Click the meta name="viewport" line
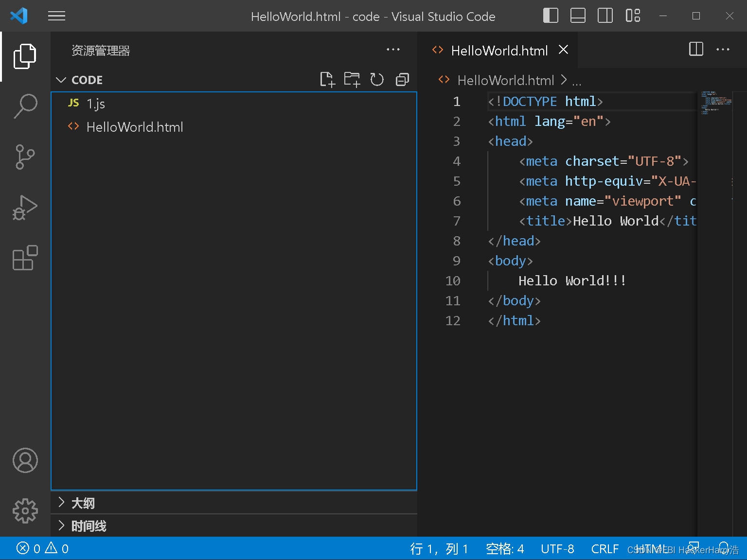Image resolution: width=747 pixels, height=560 pixels. (x=607, y=201)
